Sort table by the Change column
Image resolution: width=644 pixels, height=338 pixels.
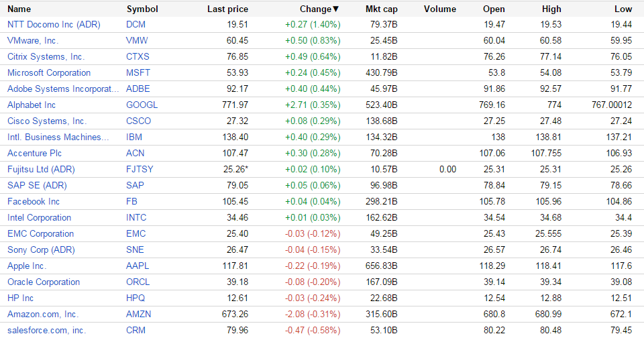click(317, 9)
